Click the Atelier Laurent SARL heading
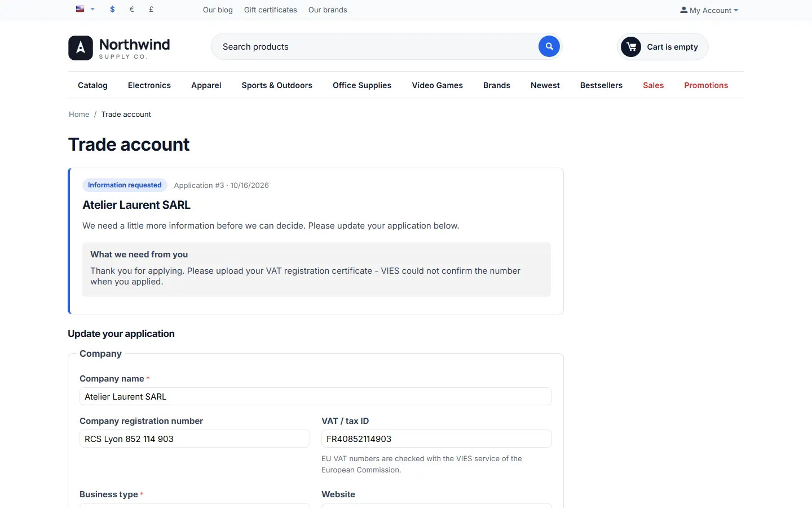Image resolution: width=812 pixels, height=508 pixels. 136,205
